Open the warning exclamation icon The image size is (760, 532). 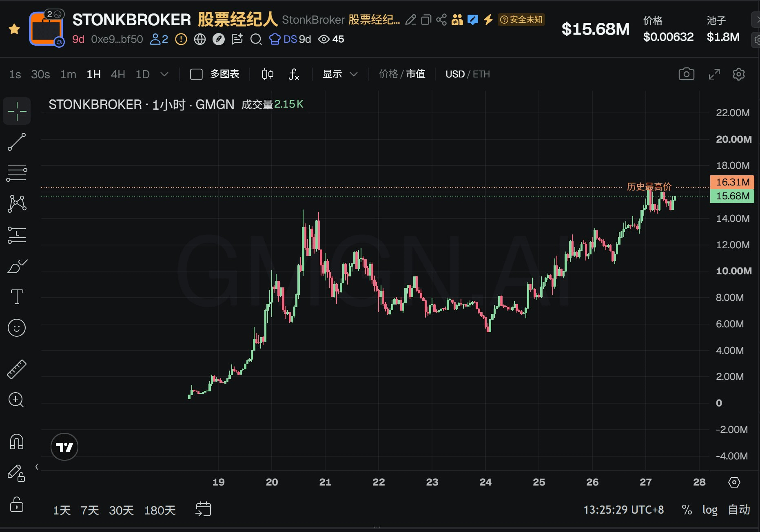[181, 39]
